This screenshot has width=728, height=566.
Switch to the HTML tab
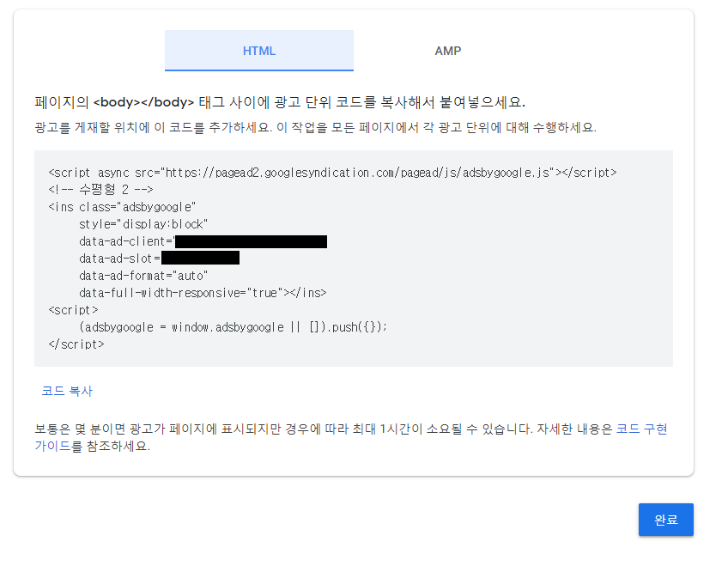tap(259, 51)
